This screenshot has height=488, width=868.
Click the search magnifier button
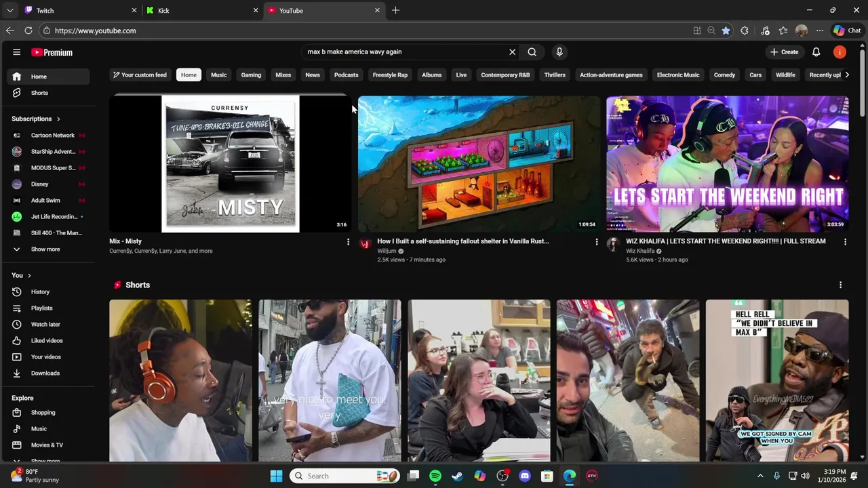(532, 52)
